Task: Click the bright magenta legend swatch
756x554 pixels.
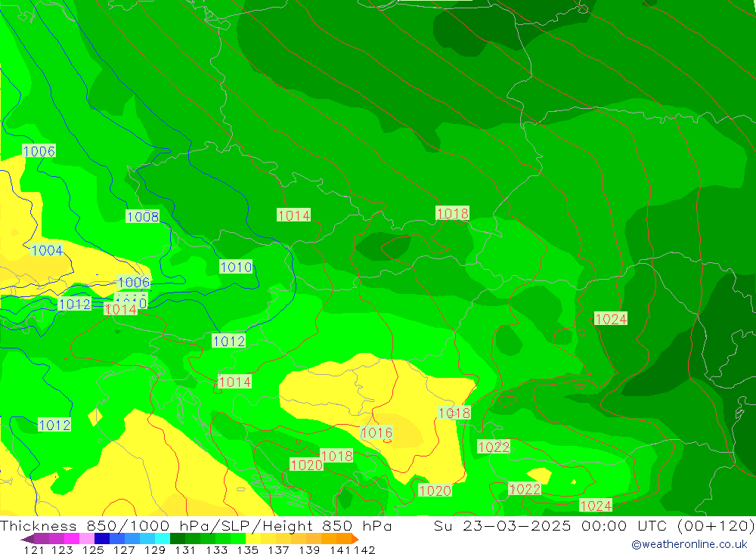Action: coord(72,539)
